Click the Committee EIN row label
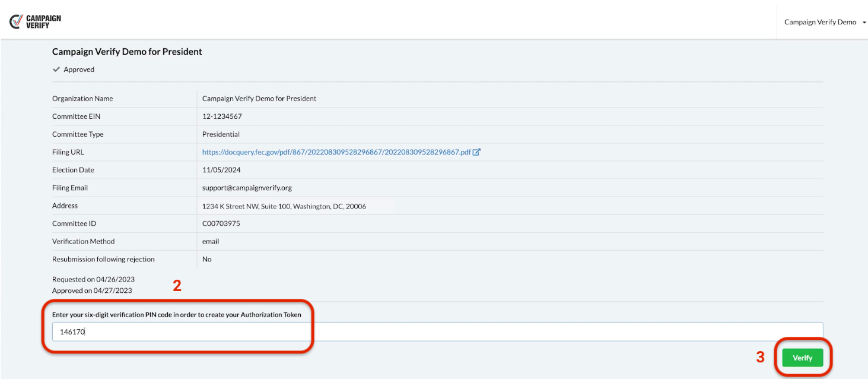The width and height of the screenshot is (868, 379). (76, 116)
